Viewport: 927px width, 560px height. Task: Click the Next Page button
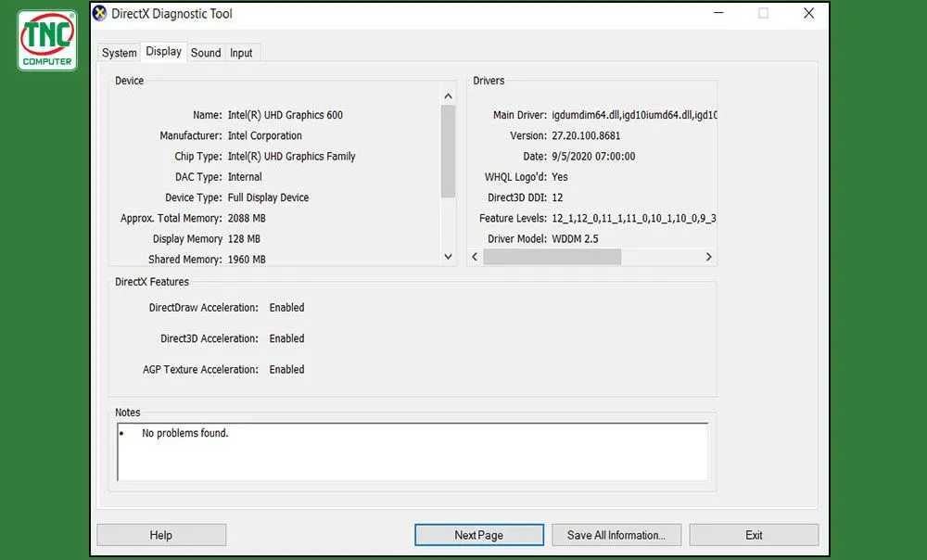point(478,534)
